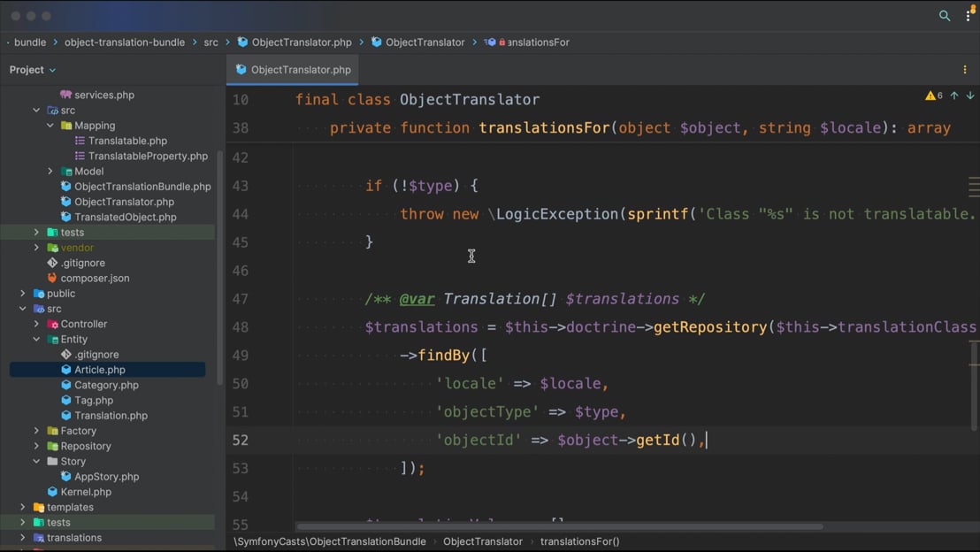Click the warnings indicator showing 6
Viewport: 980px width, 552px height.
(x=934, y=96)
